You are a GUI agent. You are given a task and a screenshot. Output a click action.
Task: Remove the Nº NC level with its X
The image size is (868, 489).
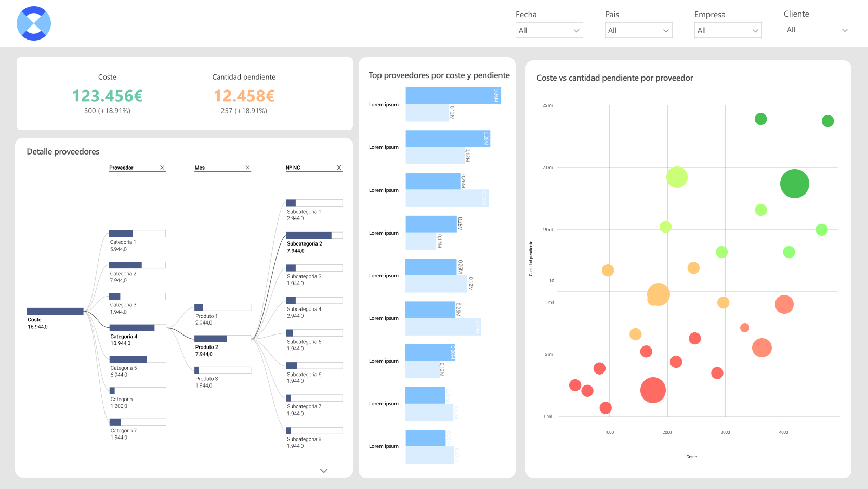tap(339, 168)
